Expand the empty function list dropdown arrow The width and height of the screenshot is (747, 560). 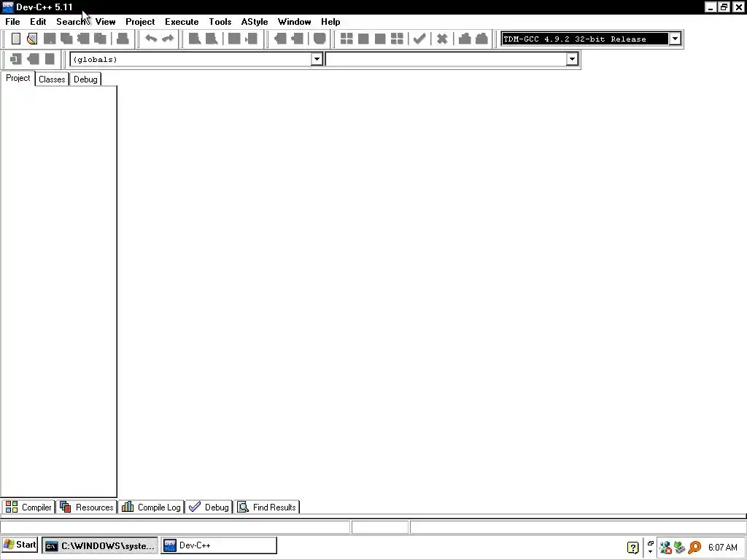pos(572,59)
